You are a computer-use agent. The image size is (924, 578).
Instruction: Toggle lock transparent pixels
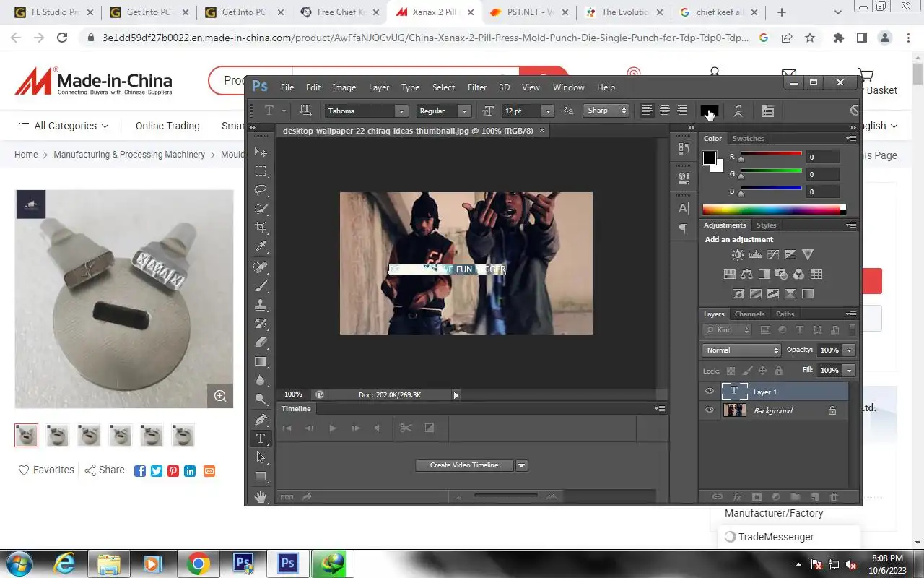731,370
